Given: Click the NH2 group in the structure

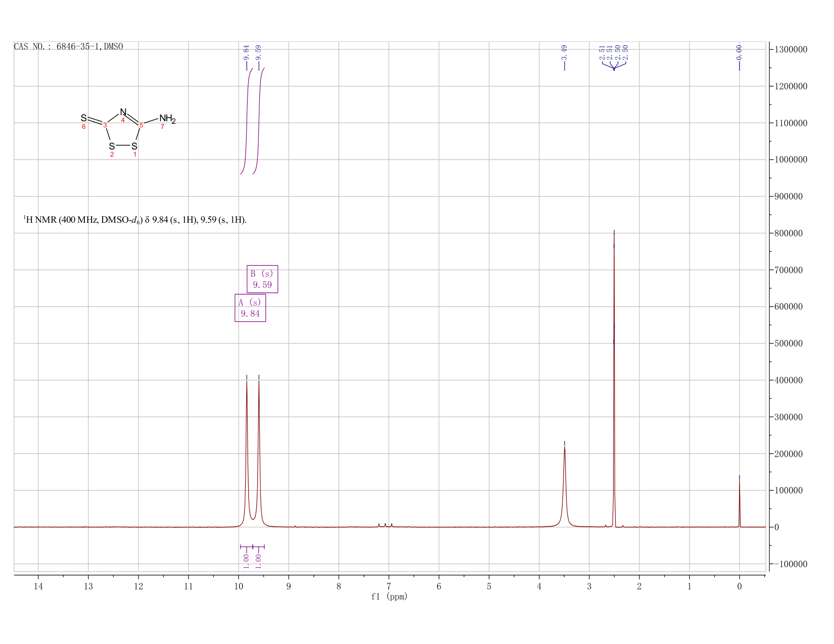Looking at the screenshot, I should pos(167,119).
